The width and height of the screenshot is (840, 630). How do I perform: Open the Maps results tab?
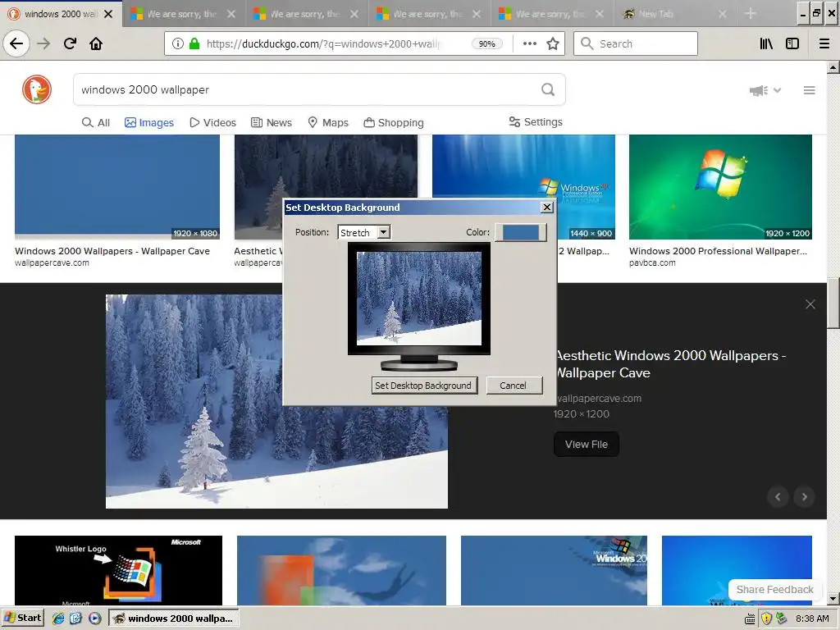coord(328,123)
